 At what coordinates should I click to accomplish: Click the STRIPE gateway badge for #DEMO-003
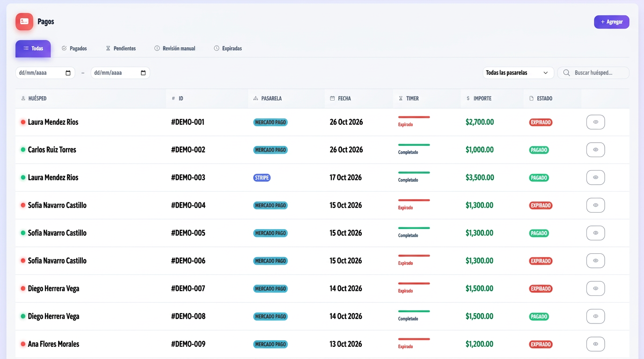tap(262, 178)
